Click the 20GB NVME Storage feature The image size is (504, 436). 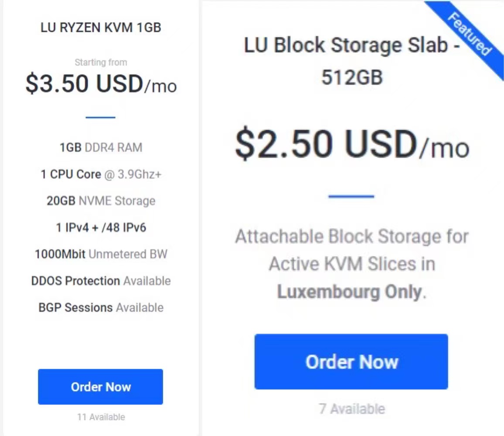coord(101,201)
